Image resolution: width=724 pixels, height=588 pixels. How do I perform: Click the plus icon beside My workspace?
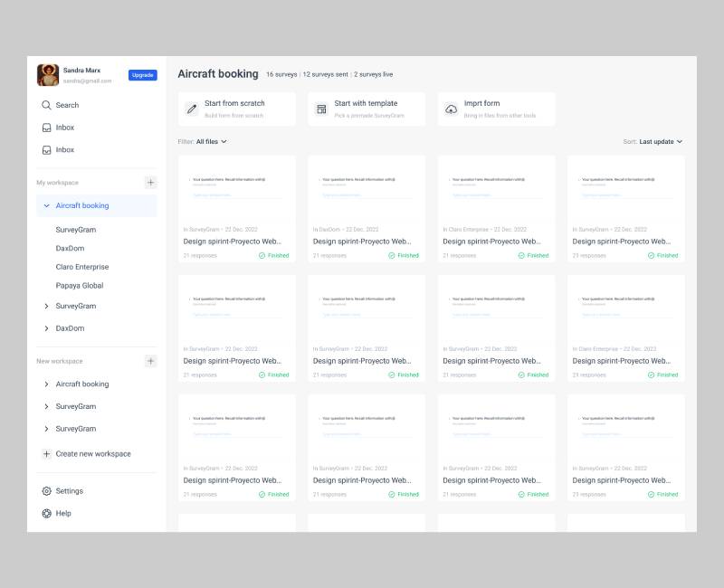coord(150,183)
